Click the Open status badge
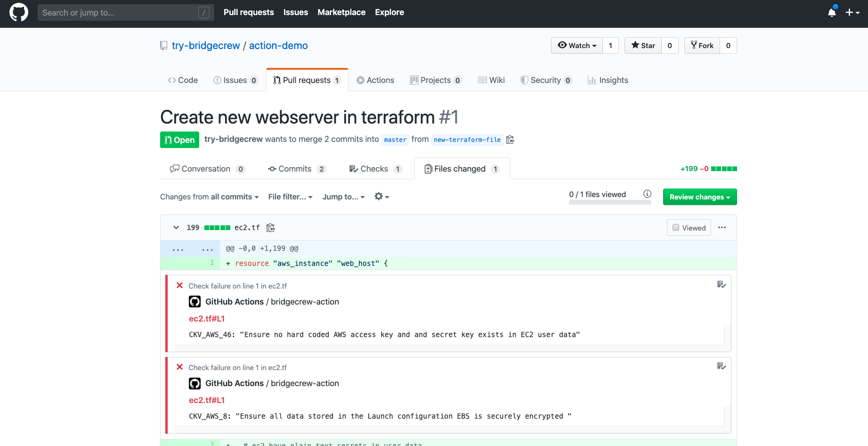Image resolution: width=868 pixels, height=446 pixels. (x=179, y=140)
